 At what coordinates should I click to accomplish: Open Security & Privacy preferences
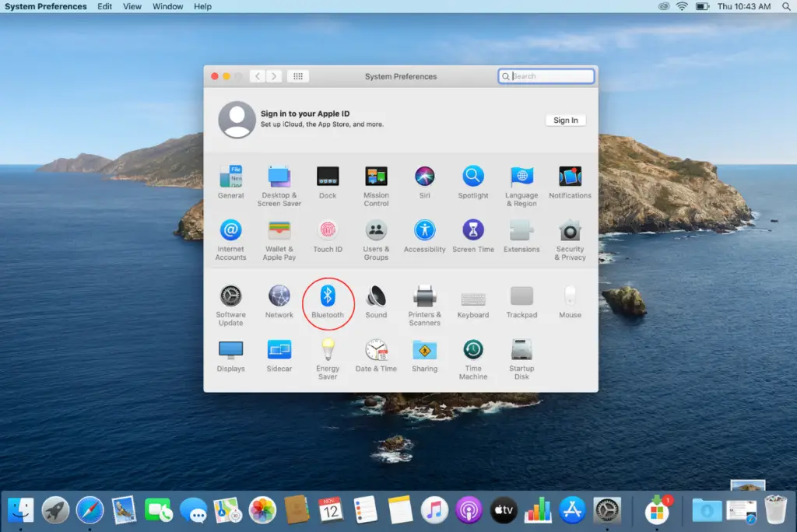tap(570, 240)
